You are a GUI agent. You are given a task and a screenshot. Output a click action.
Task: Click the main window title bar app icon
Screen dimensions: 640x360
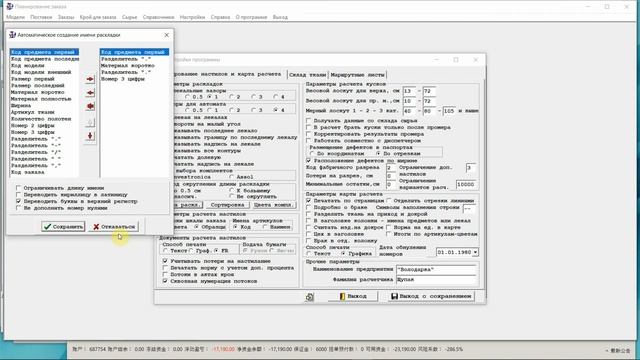click(10, 7)
